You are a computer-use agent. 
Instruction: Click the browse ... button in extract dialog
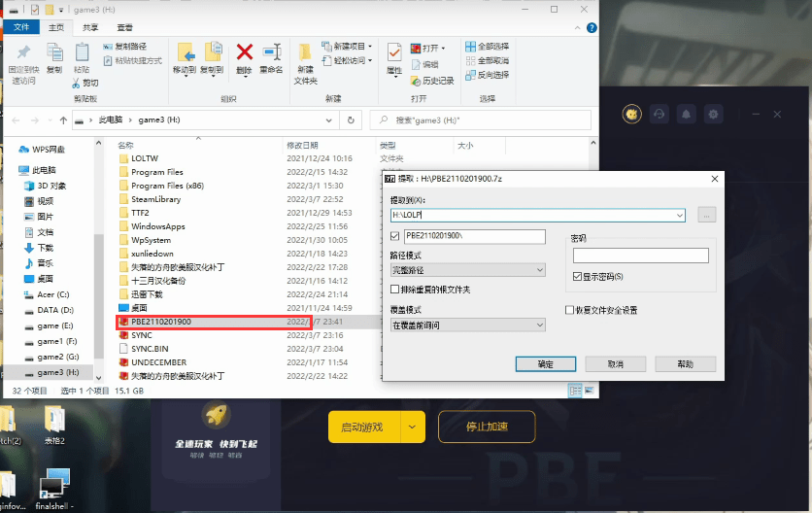pos(707,215)
